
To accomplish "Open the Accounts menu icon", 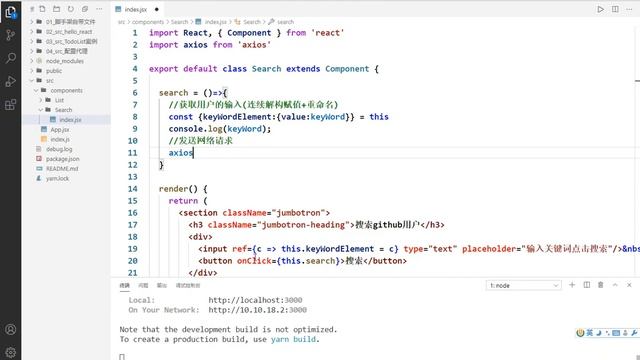I will (11, 329).
